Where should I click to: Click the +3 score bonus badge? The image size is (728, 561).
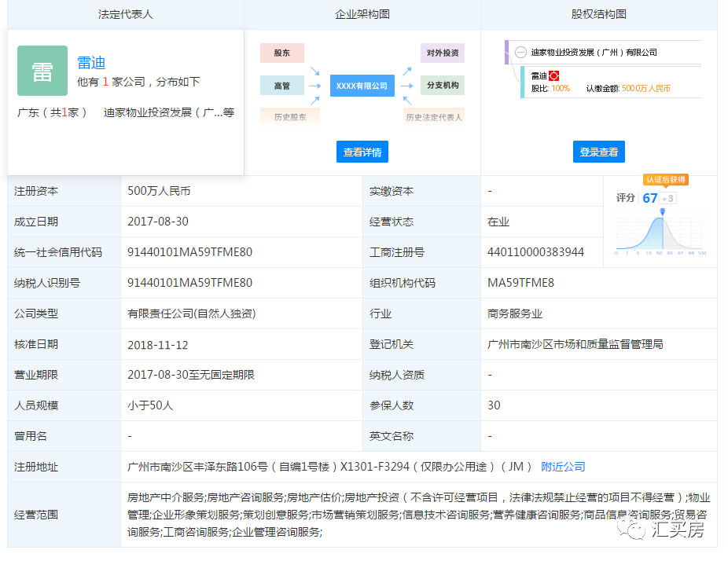[x=667, y=199]
